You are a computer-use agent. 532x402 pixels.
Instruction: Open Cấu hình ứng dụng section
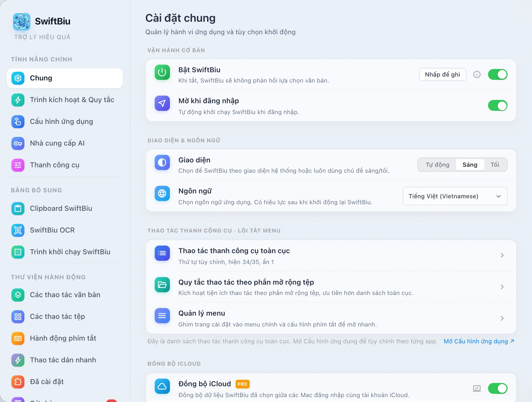click(65, 122)
